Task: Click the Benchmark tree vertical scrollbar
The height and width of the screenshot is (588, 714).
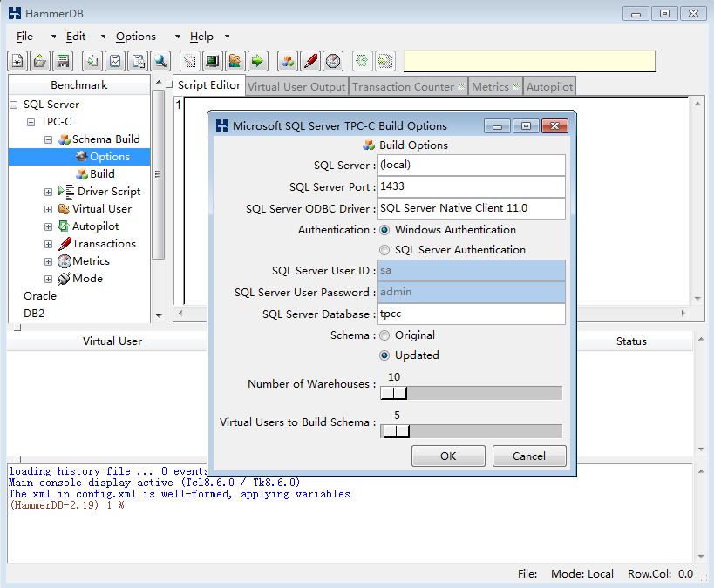Action: point(158,175)
